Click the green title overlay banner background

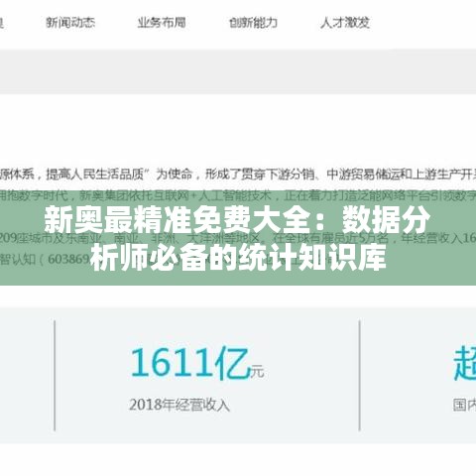tap(238, 238)
